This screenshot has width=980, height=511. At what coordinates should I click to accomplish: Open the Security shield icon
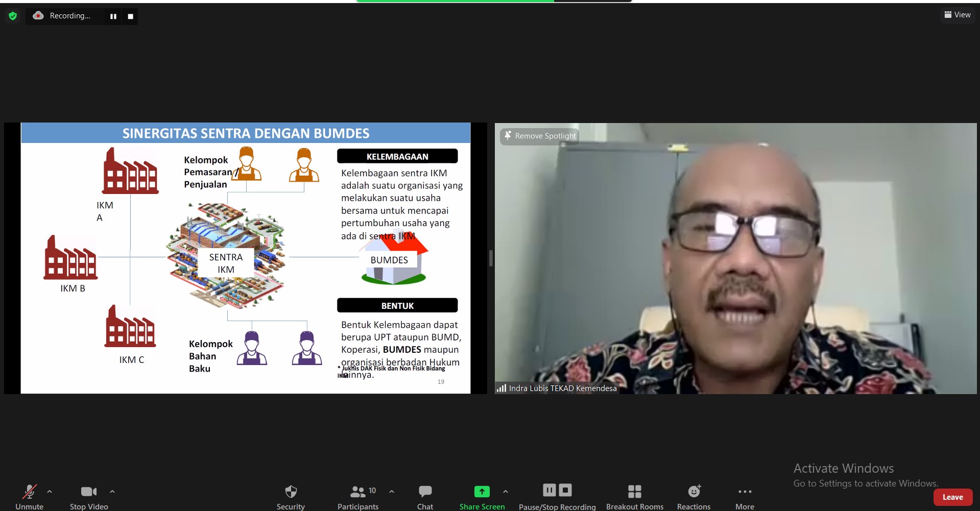tap(291, 492)
